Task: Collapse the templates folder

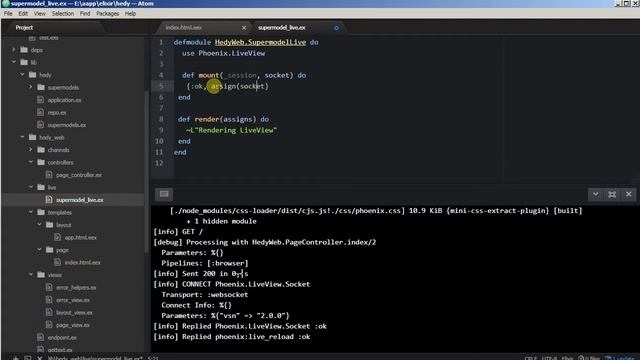Action: 31,212
